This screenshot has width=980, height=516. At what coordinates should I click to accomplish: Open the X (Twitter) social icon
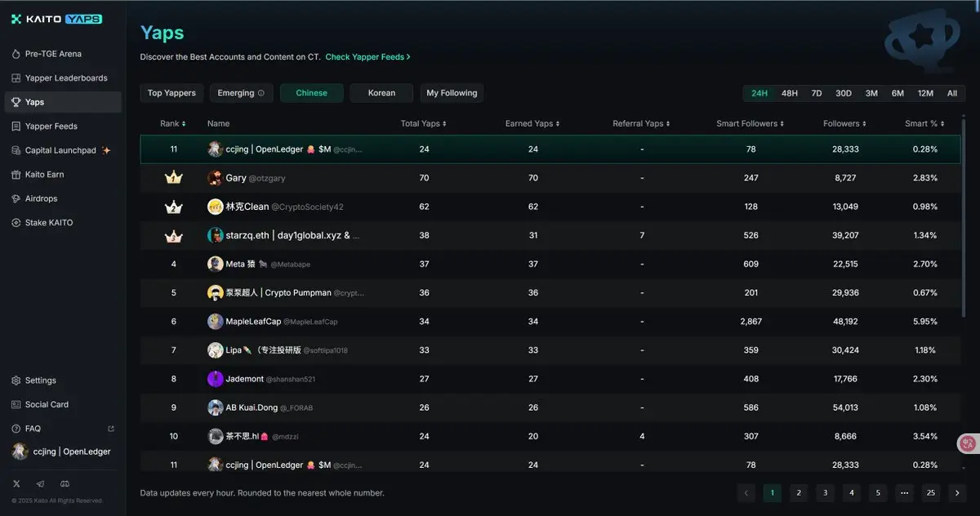(x=16, y=484)
